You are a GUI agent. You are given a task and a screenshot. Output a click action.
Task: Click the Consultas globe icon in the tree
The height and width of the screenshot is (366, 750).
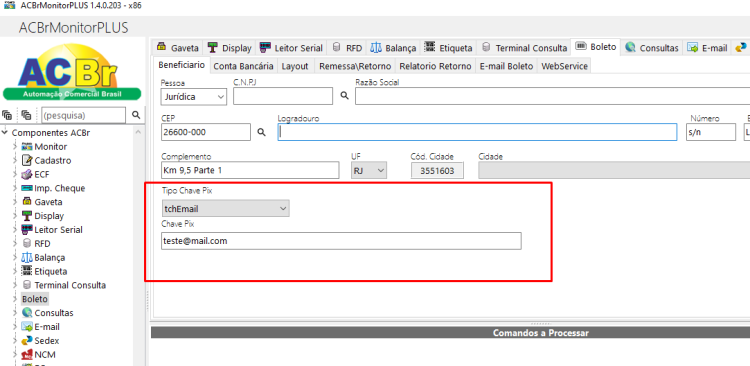pyautogui.click(x=27, y=313)
